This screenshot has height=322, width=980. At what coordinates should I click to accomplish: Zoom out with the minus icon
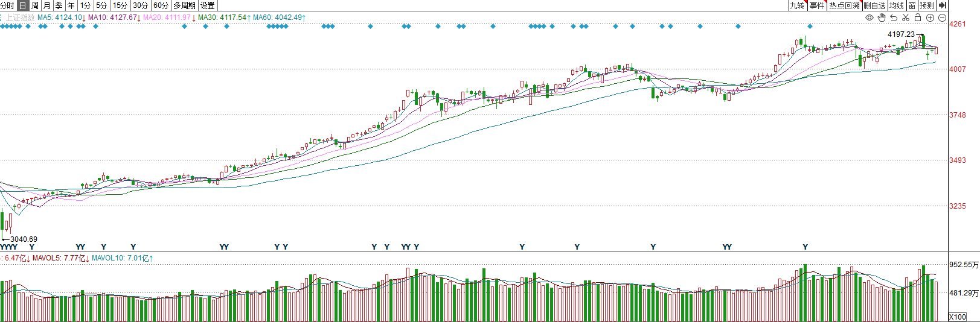942,17
